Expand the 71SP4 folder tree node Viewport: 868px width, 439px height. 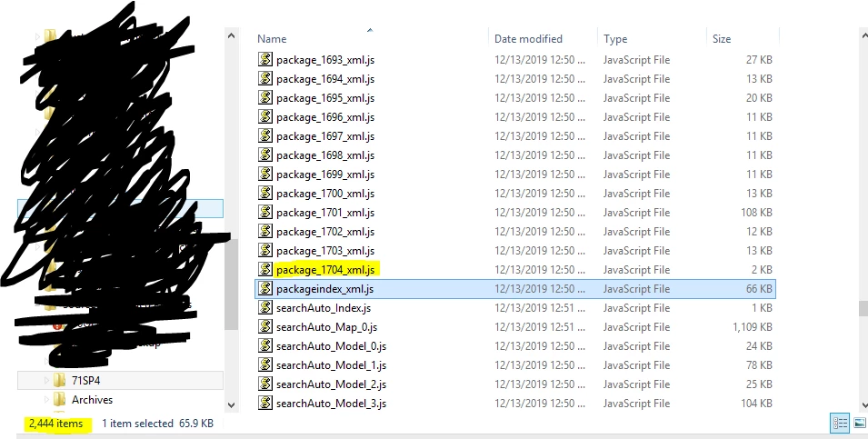(46, 380)
